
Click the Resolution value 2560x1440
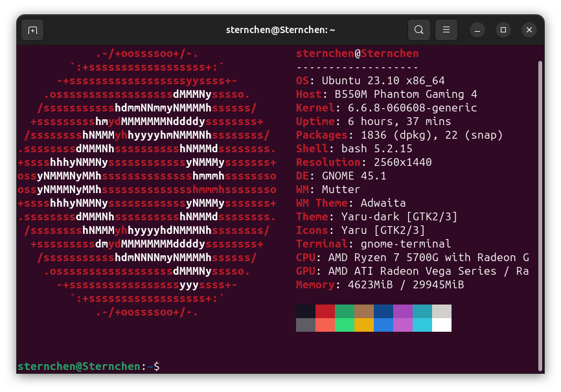[402, 162]
